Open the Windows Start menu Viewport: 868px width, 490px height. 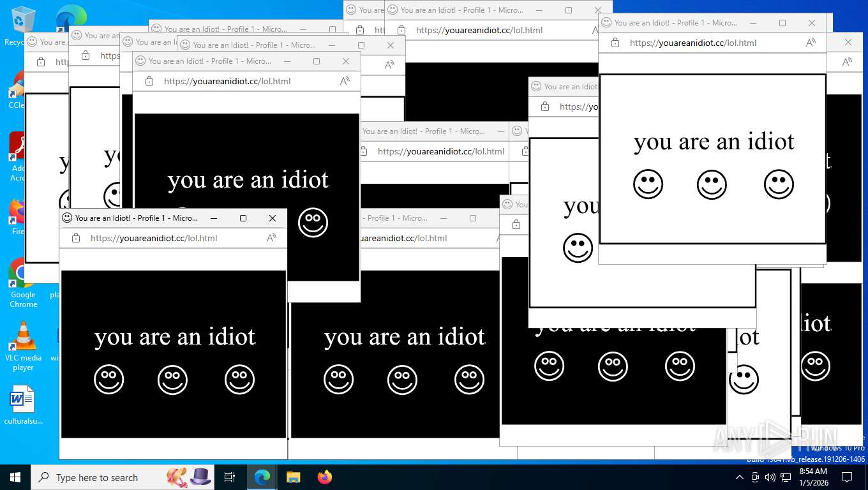(x=15, y=477)
